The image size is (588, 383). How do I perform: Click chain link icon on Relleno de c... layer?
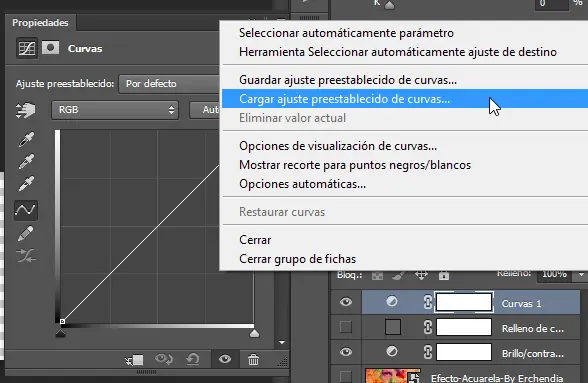click(428, 327)
